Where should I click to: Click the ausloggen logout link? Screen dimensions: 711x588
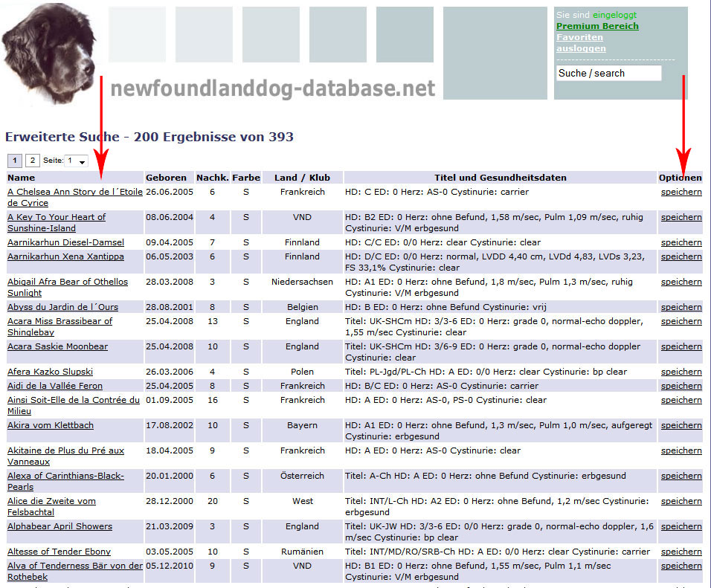[581, 48]
